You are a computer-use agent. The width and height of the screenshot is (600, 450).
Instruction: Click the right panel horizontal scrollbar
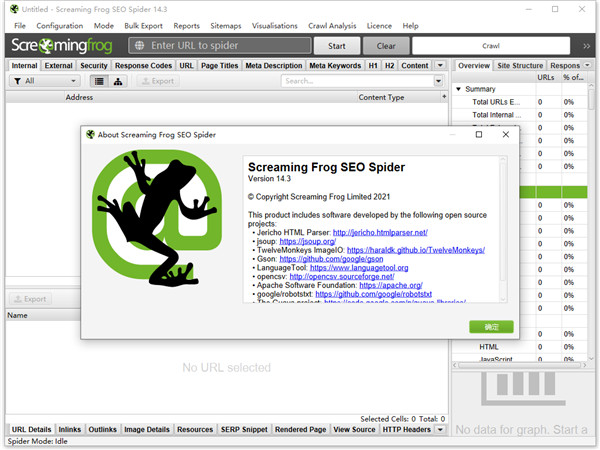520,365
